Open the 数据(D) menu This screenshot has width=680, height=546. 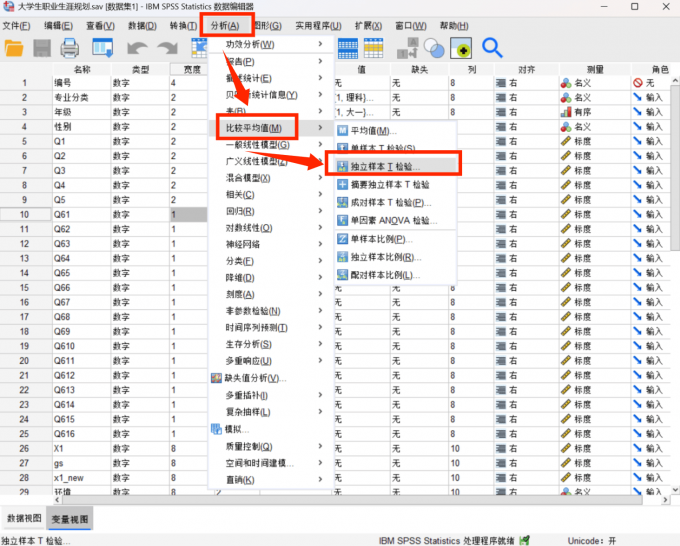[142, 26]
